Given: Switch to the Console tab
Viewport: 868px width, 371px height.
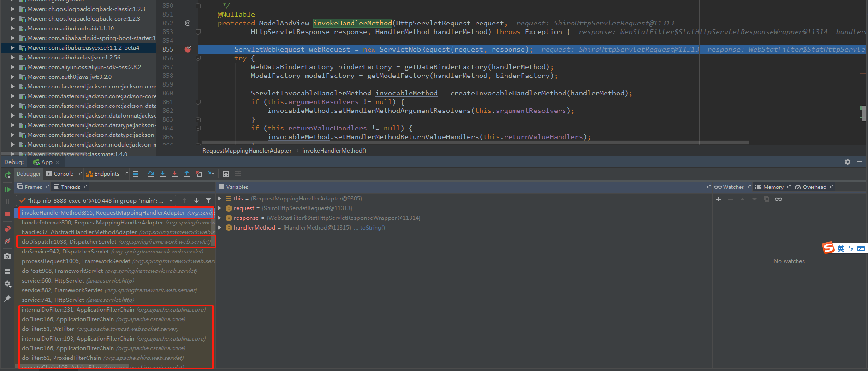Looking at the screenshot, I should pyautogui.click(x=63, y=174).
